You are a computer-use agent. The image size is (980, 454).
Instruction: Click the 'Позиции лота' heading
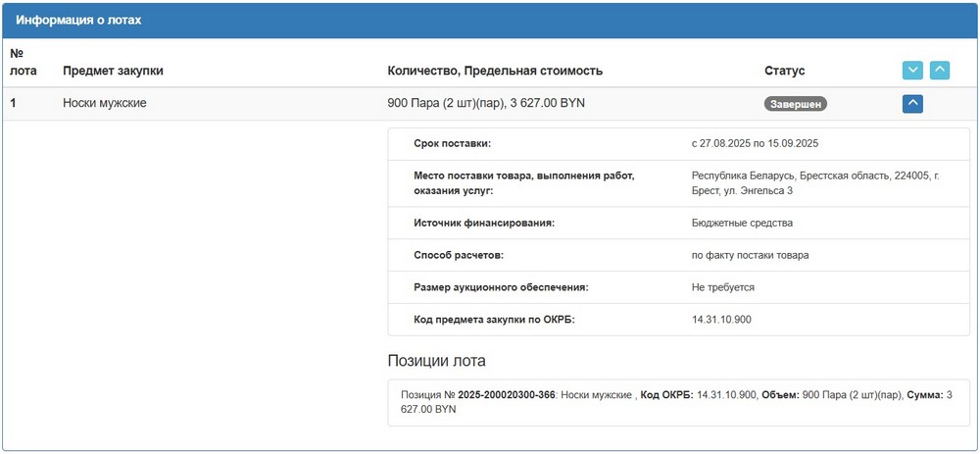pos(436,361)
